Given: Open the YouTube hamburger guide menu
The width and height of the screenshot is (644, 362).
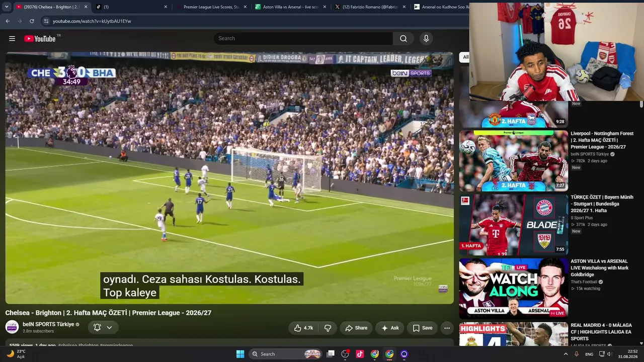Looking at the screenshot, I should tap(12, 39).
